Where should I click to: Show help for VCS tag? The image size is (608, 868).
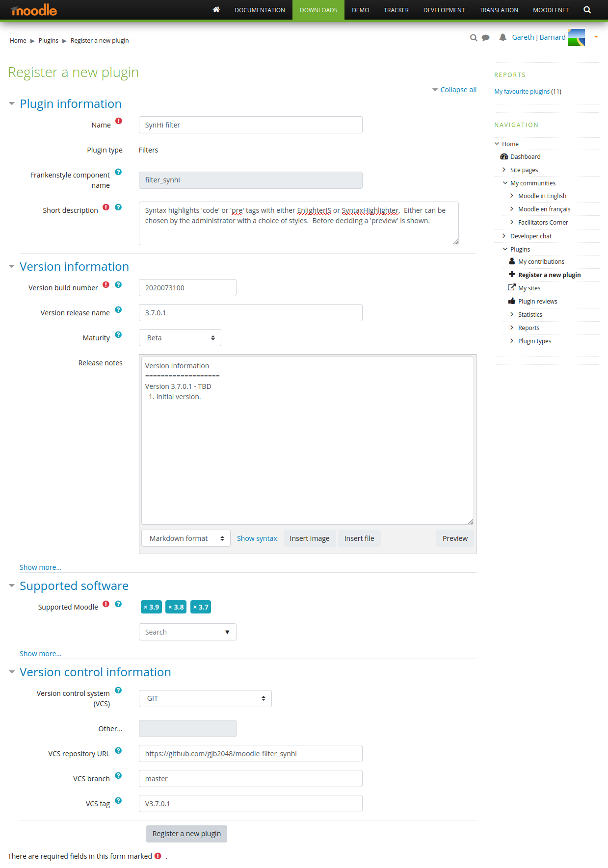[118, 801]
